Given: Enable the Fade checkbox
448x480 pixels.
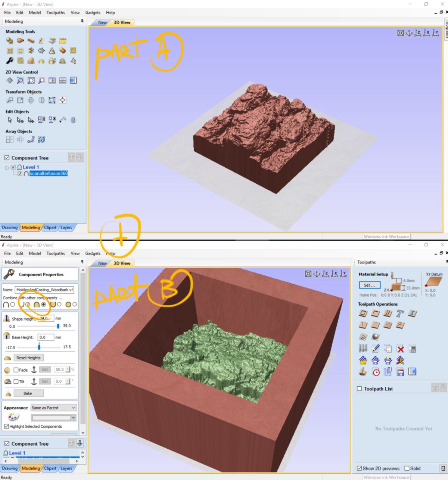Looking at the screenshot, I should (x=16, y=370).
